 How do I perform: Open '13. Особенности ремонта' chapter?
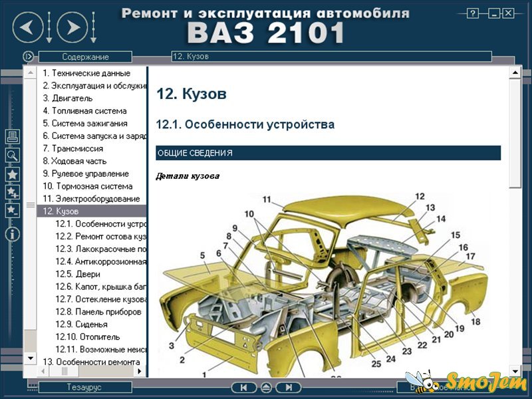pos(91,362)
